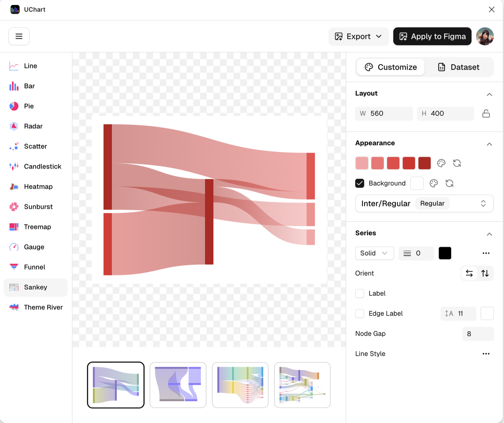This screenshot has width=504, height=423.
Task: Uncheck the Background checkbox
Action: pos(360,183)
